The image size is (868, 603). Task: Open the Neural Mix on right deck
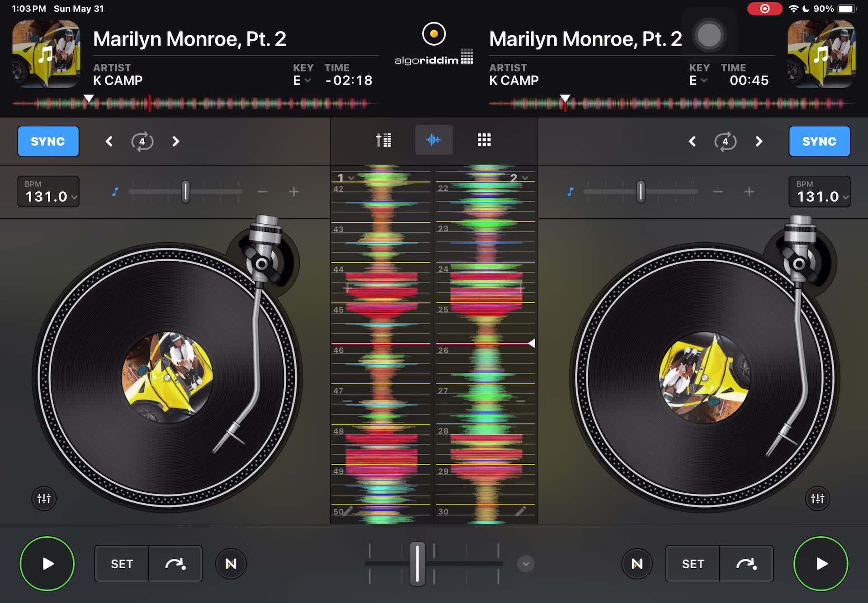coord(637,564)
